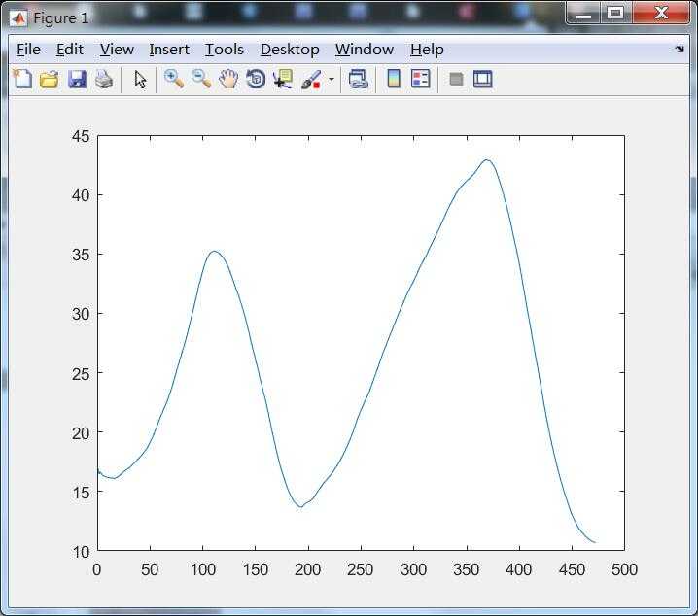Click the x-axis label 200

(x=308, y=569)
